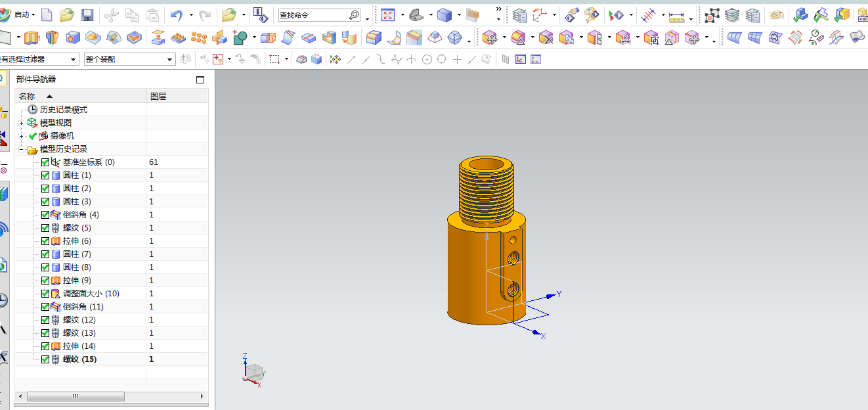Click layer value 61 of 基准坐标系
The height and width of the screenshot is (410, 868).
click(154, 162)
